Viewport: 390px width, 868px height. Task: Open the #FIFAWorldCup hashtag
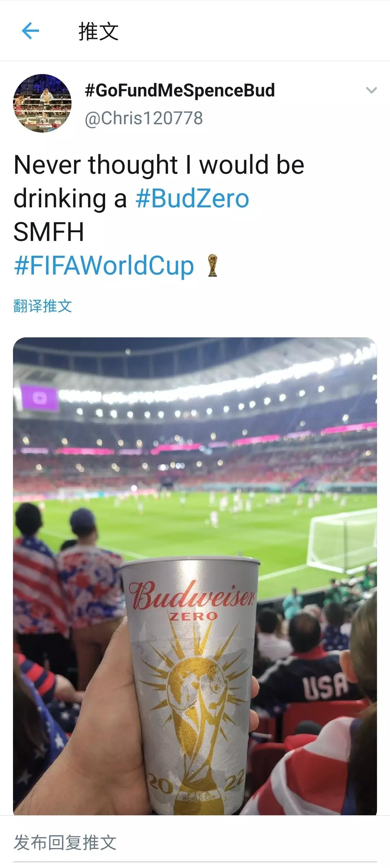tap(104, 265)
